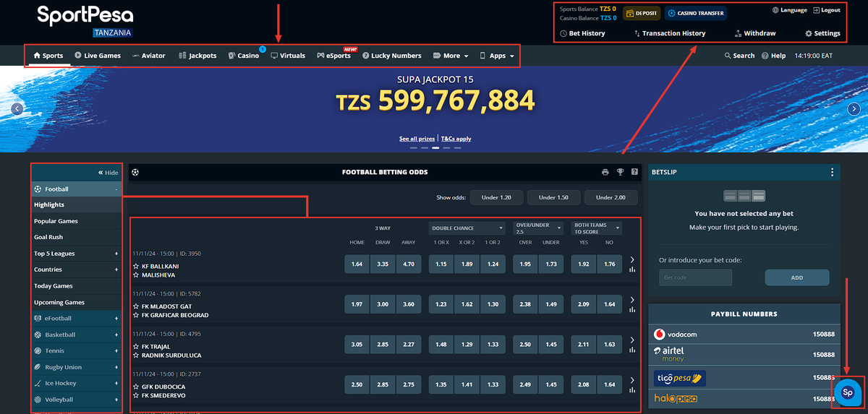This screenshot has width=868, height=414.
Task: Expand the More dropdown menu
Action: (x=451, y=56)
